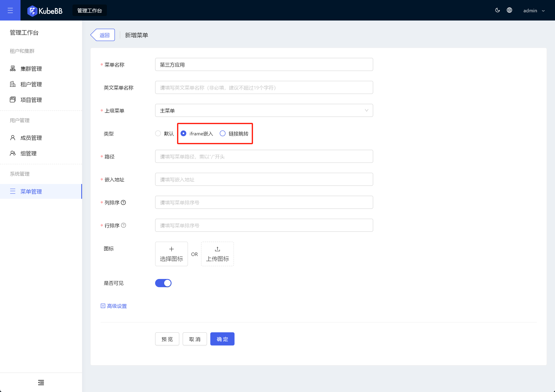Select the 默认 type radio

[158, 133]
